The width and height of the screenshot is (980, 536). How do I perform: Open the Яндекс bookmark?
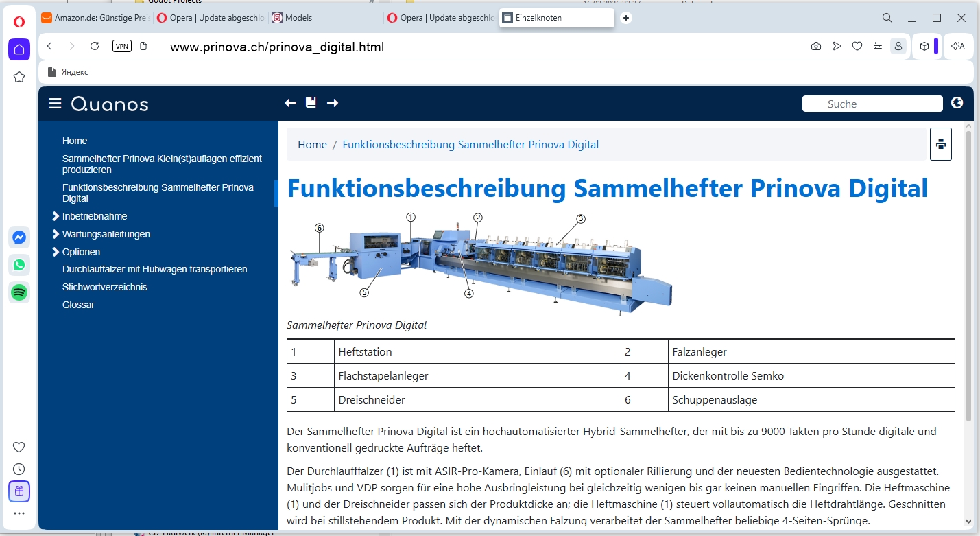(69, 72)
